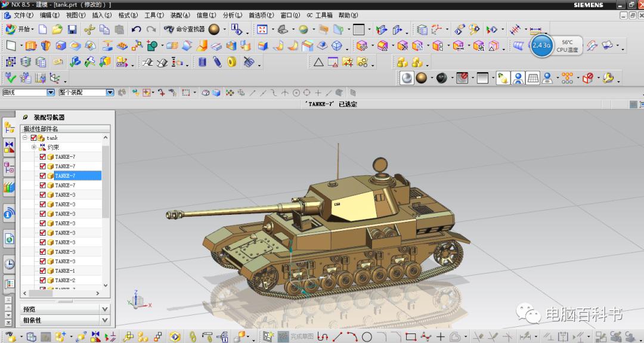Uncheck the root tank assembly checkbox
644x343 pixels.
pos(34,138)
